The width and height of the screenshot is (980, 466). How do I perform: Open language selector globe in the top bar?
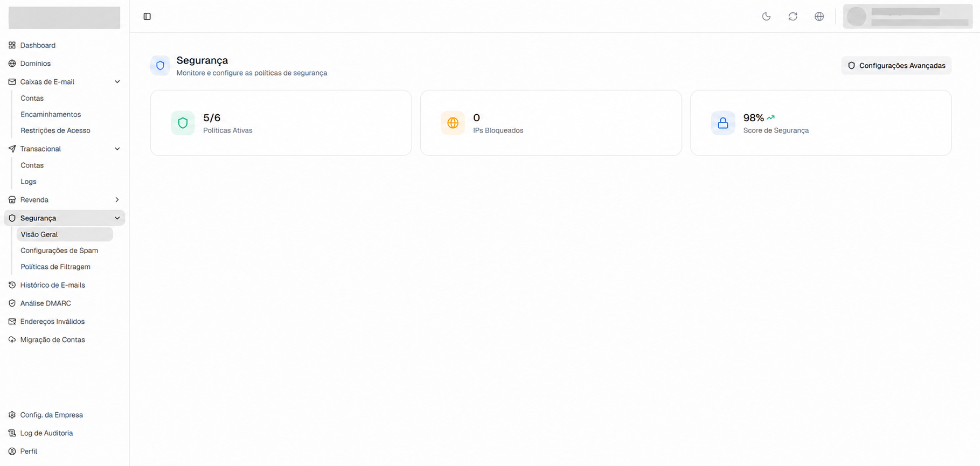[819, 17]
